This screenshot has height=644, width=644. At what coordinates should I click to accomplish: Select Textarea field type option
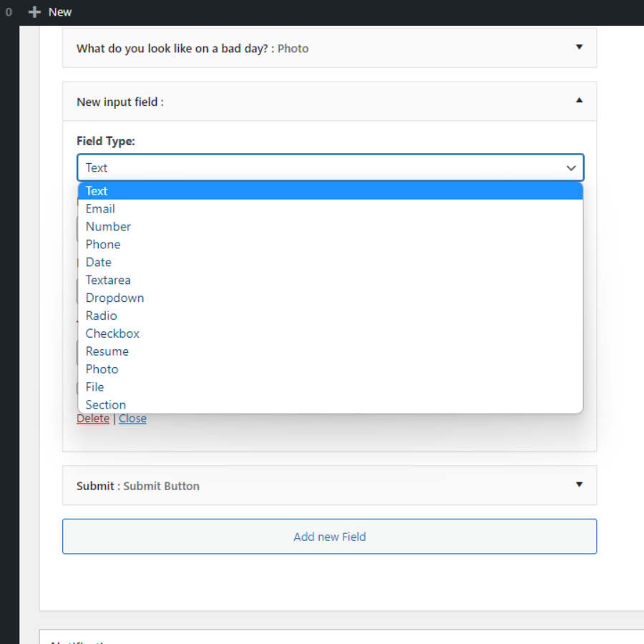click(330, 280)
